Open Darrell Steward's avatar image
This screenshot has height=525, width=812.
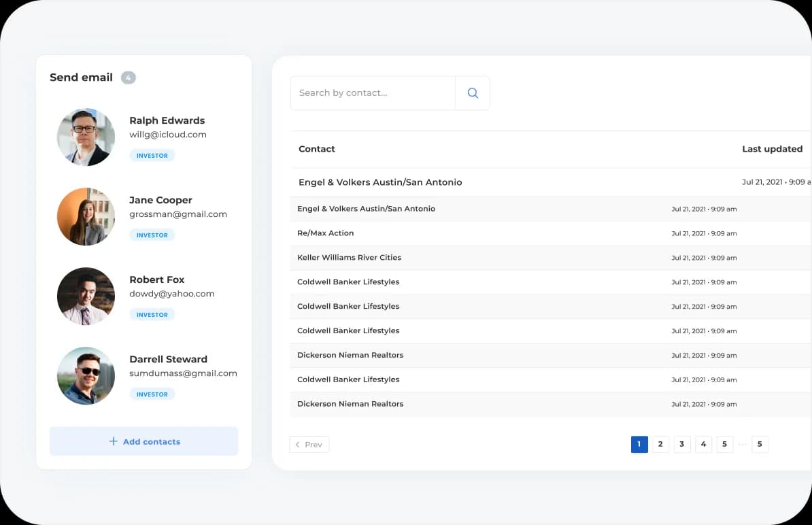coord(86,376)
